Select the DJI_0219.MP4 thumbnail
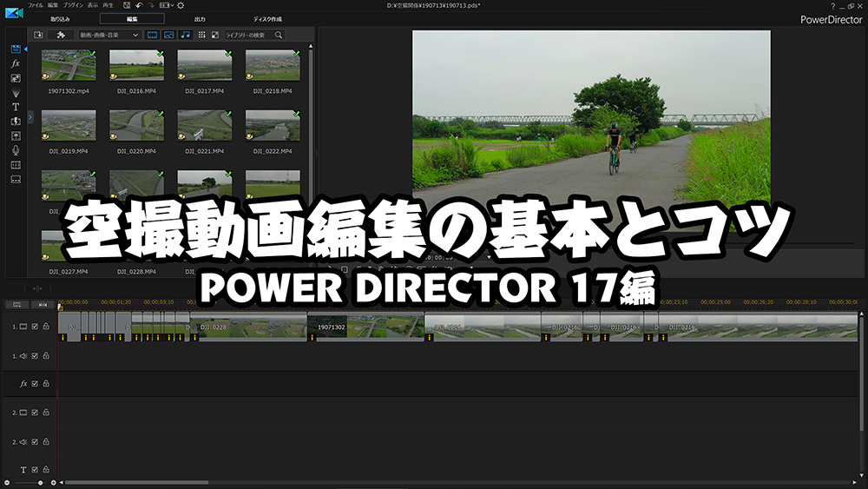 click(x=69, y=125)
